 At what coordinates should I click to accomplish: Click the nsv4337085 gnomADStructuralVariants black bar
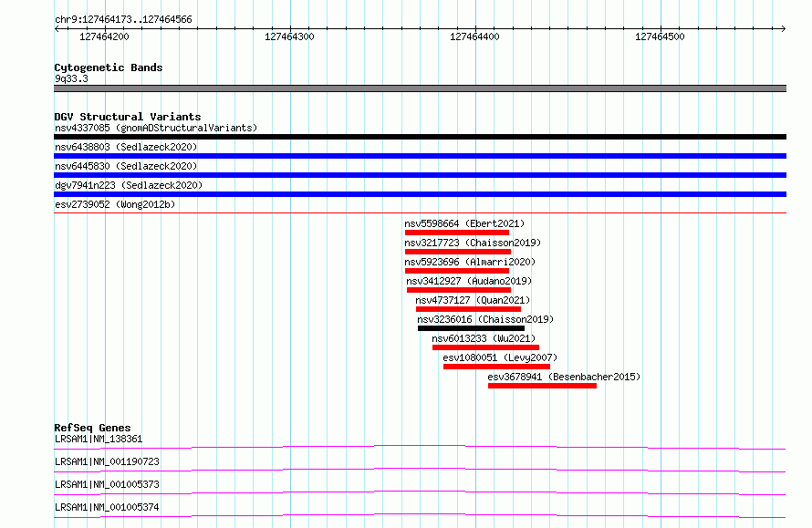[420, 137]
